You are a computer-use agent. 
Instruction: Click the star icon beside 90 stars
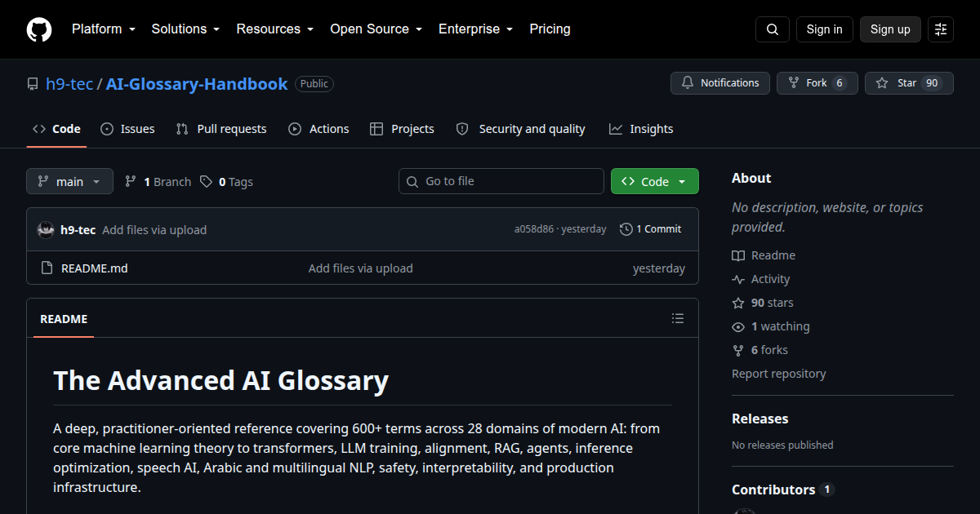[738, 303]
